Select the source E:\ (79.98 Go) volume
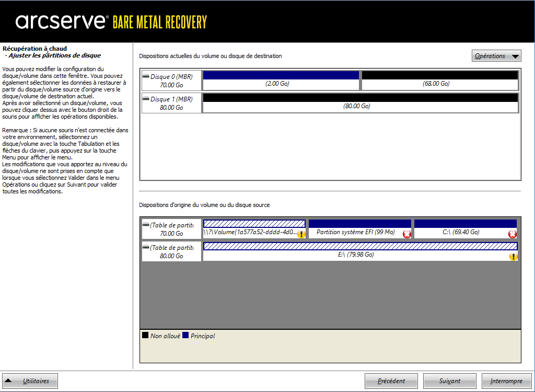The height and width of the screenshot is (392, 535). click(360, 251)
